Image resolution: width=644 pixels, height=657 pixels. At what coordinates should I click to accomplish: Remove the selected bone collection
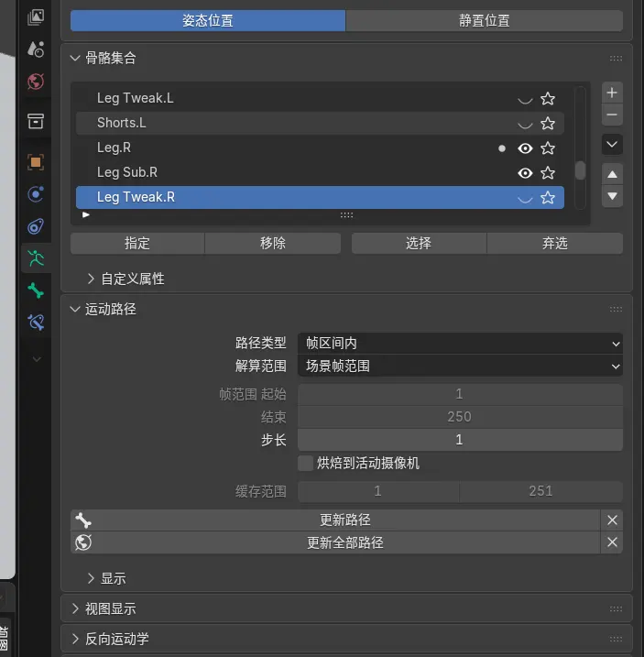[612, 115]
